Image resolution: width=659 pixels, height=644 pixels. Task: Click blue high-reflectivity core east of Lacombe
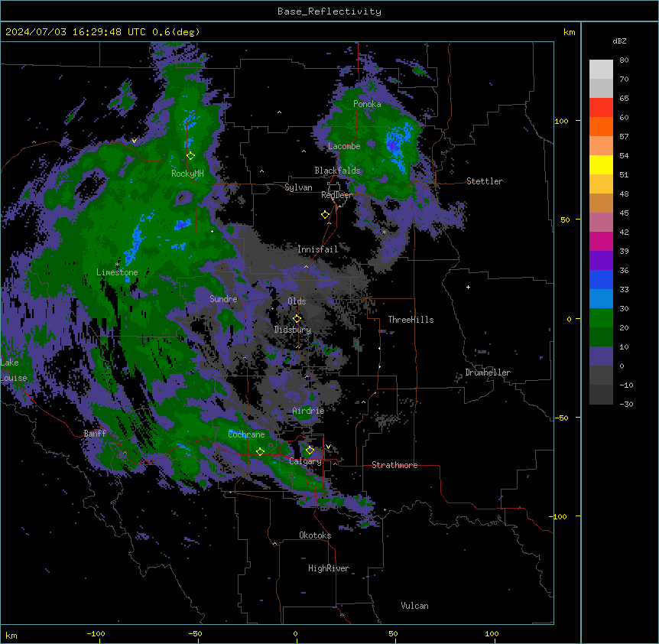click(x=396, y=145)
